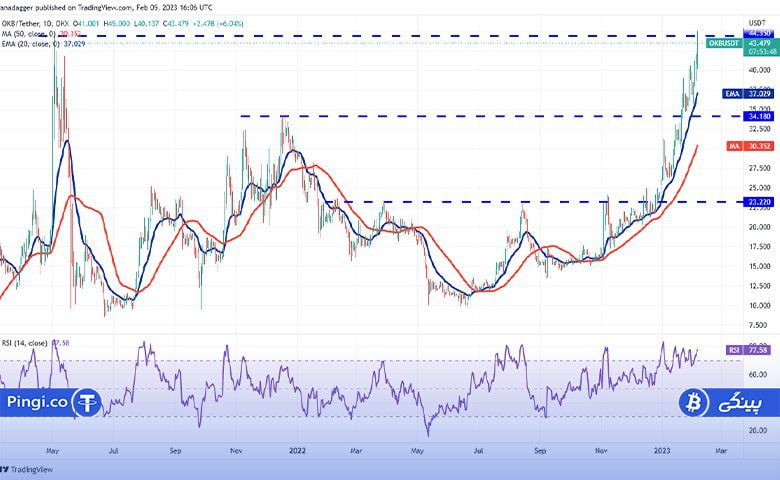The image size is (780, 480).
Task: Click the O41.001 open value in legend
Action: coord(86,23)
